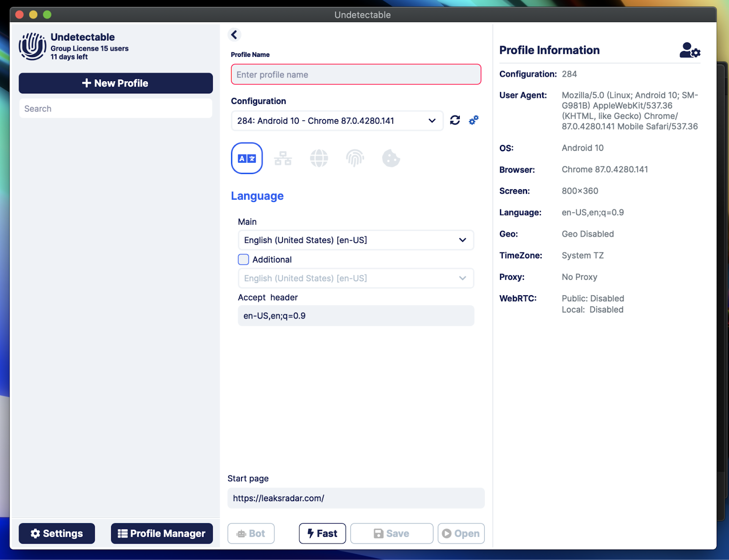Maximize window with the green button
Viewport: 729px width, 560px height.
point(47,15)
